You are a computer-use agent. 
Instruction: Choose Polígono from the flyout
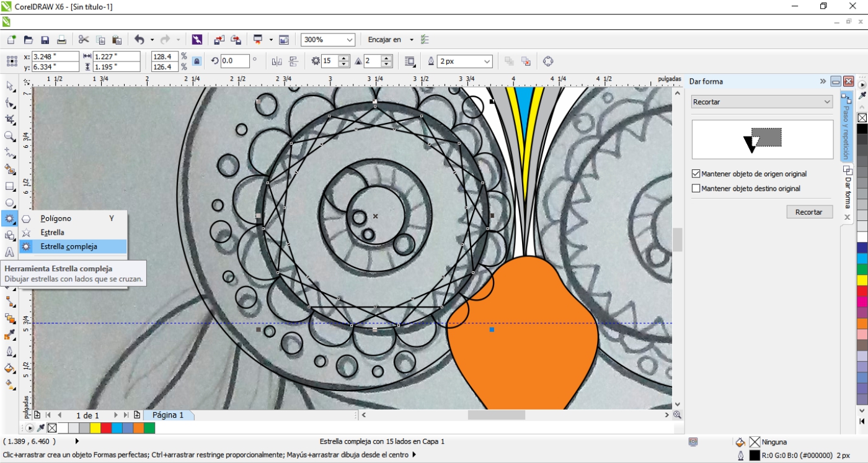click(x=73, y=218)
